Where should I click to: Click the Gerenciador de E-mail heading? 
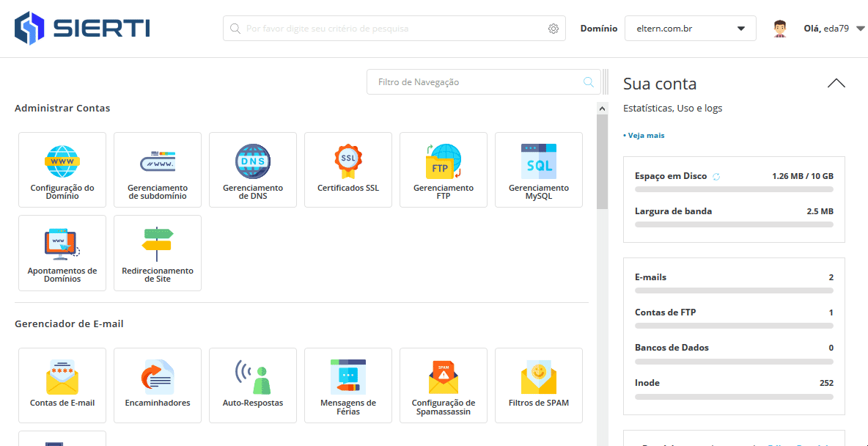(x=69, y=323)
